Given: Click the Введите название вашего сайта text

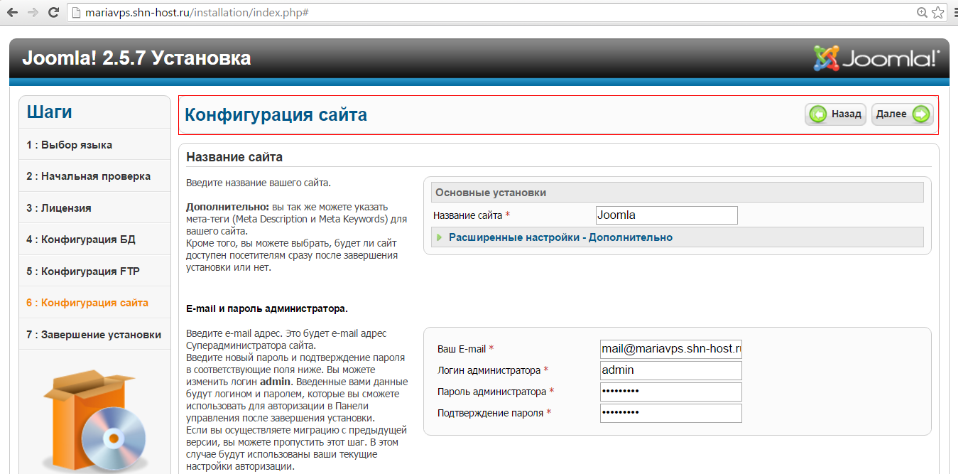Looking at the screenshot, I should [x=258, y=183].
